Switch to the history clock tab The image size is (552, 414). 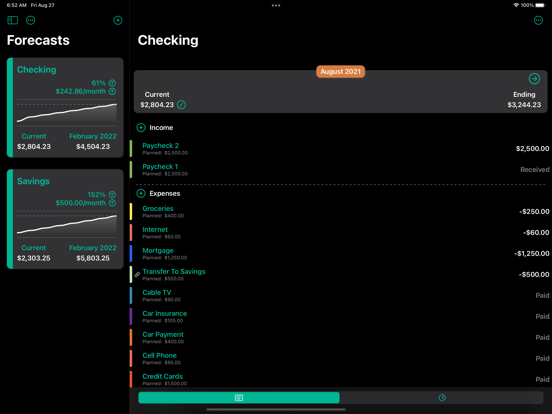tap(442, 397)
